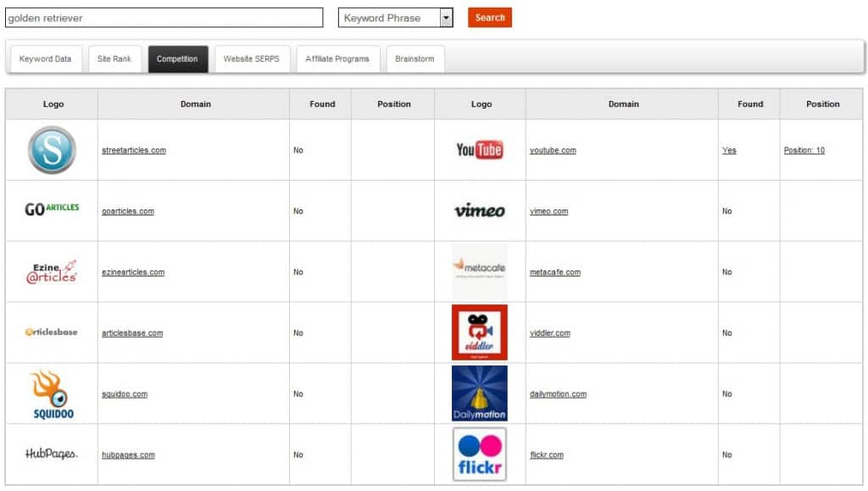
Task: Visit the vimeo.com link
Action: pos(548,211)
